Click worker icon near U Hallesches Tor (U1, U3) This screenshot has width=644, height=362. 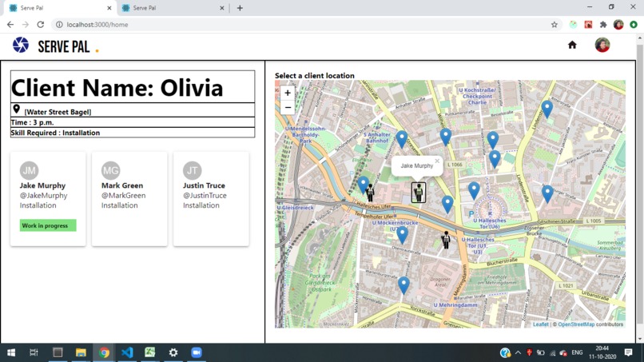pos(446,240)
